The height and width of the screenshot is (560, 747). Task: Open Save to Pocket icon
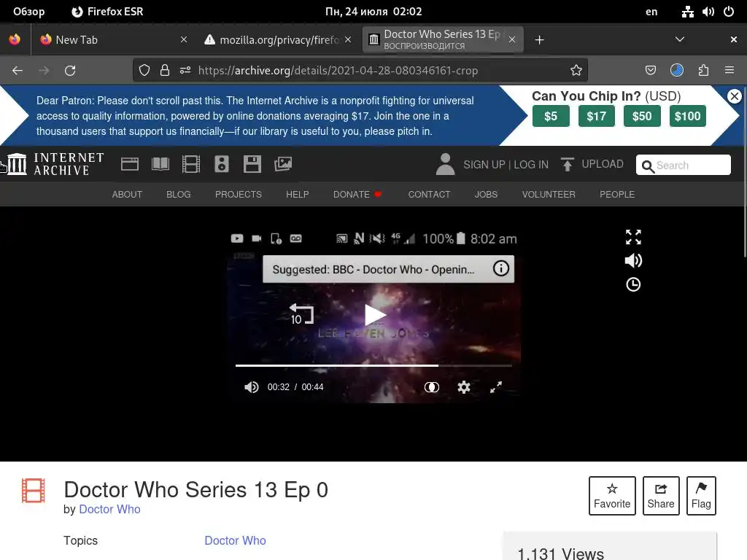[x=650, y=71]
